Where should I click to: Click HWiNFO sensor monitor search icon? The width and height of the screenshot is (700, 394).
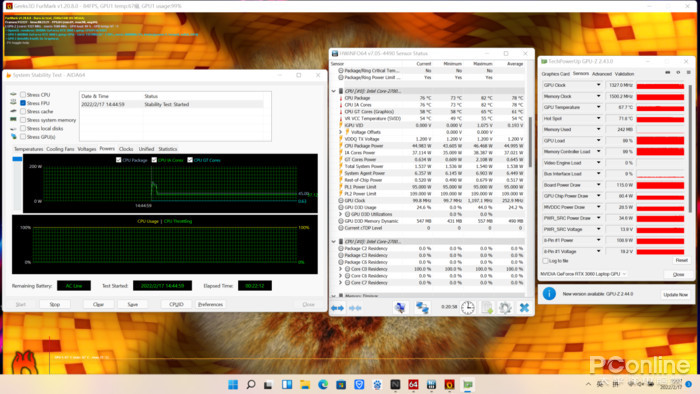[400, 307]
